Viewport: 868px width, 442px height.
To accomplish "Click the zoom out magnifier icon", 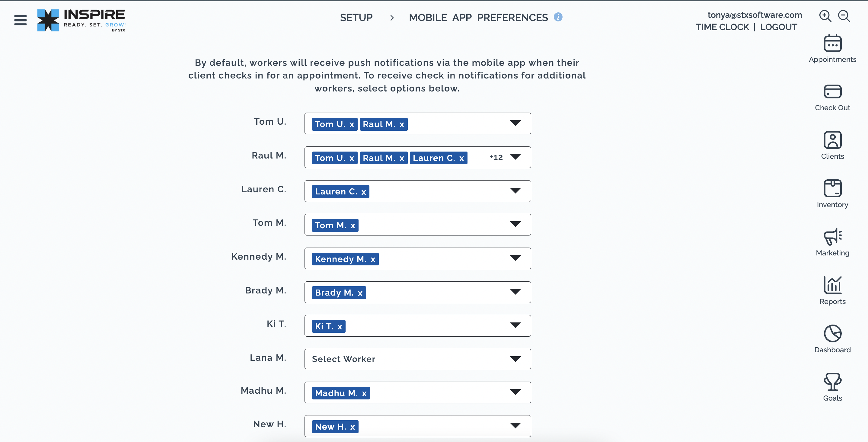I will click(844, 16).
